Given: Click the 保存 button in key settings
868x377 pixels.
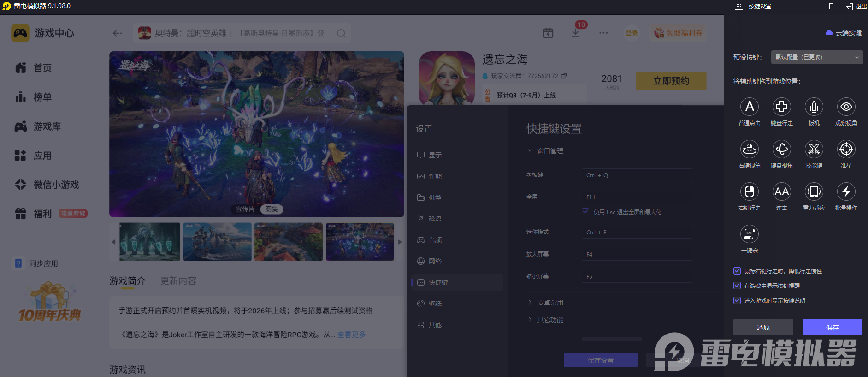Looking at the screenshot, I should click(833, 327).
